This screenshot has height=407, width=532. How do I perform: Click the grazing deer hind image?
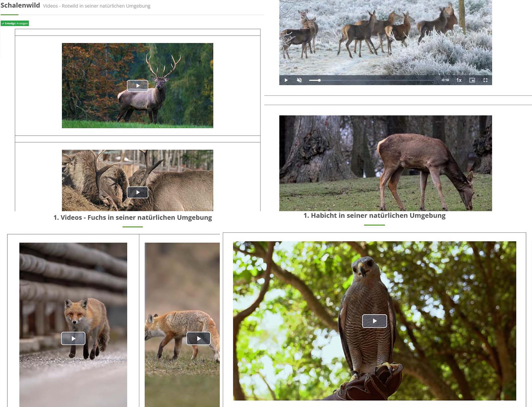pyautogui.click(x=385, y=163)
